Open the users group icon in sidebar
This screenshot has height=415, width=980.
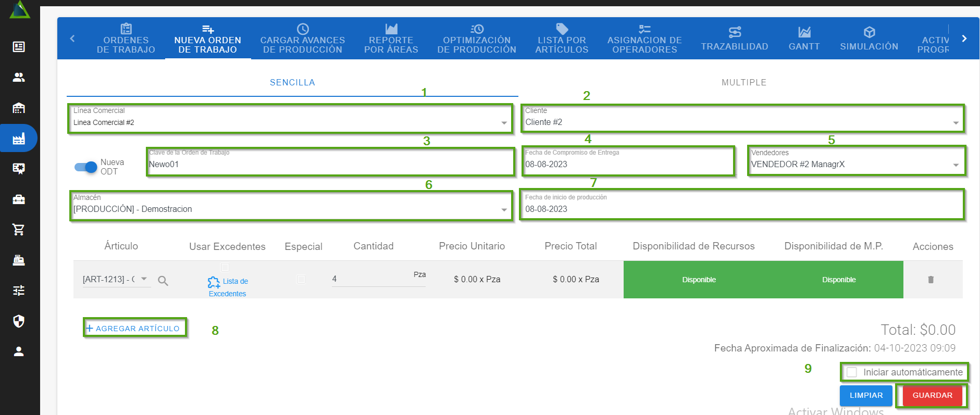click(19, 78)
